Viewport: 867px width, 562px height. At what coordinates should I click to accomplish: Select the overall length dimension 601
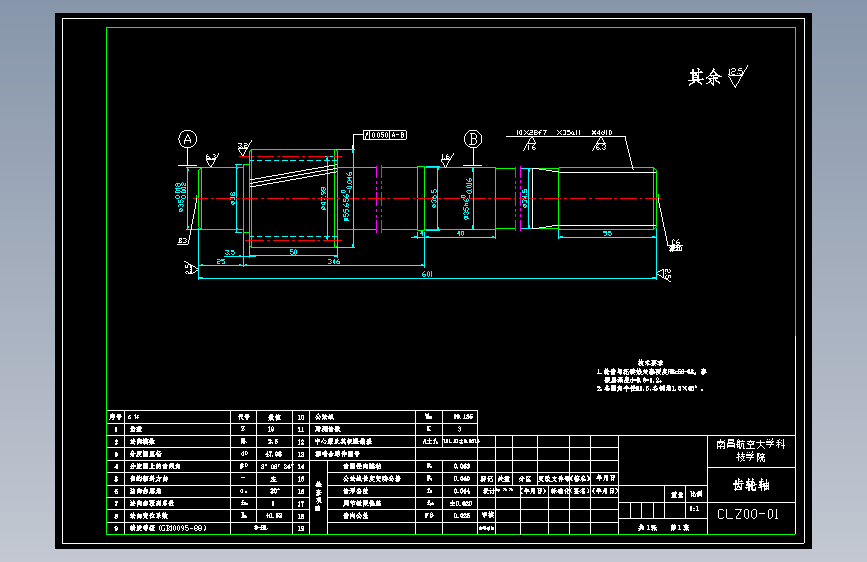click(427, 274)
